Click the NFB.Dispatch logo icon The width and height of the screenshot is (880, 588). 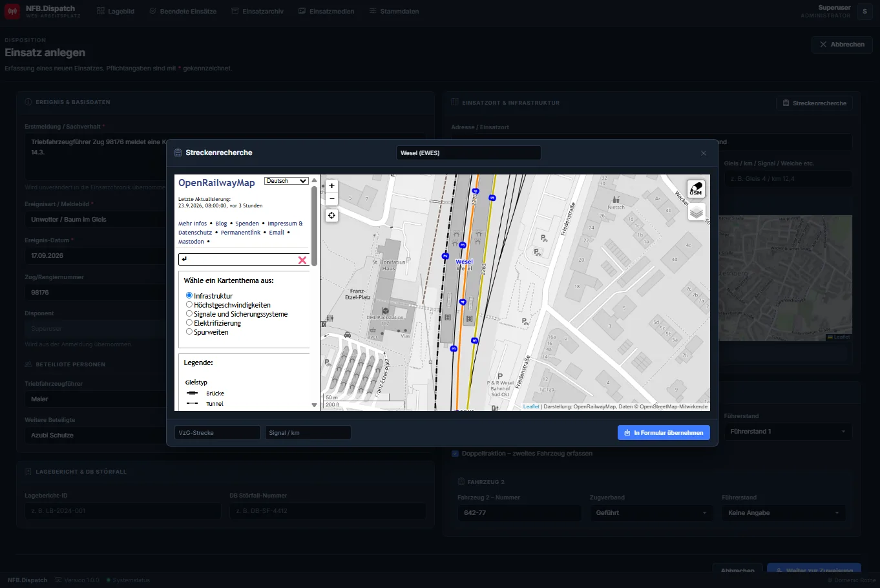pos(12,12)
